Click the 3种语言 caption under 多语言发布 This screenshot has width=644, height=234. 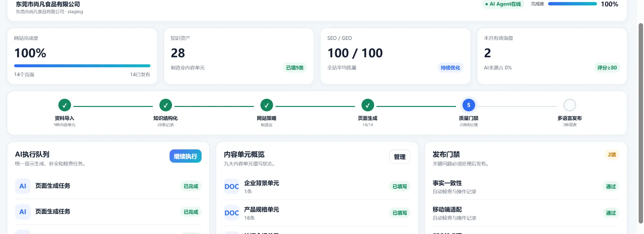[569, 125]
